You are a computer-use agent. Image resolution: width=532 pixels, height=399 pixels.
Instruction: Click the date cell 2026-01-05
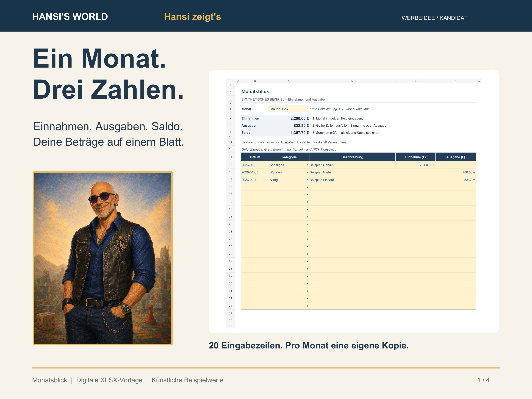(255, 172)
